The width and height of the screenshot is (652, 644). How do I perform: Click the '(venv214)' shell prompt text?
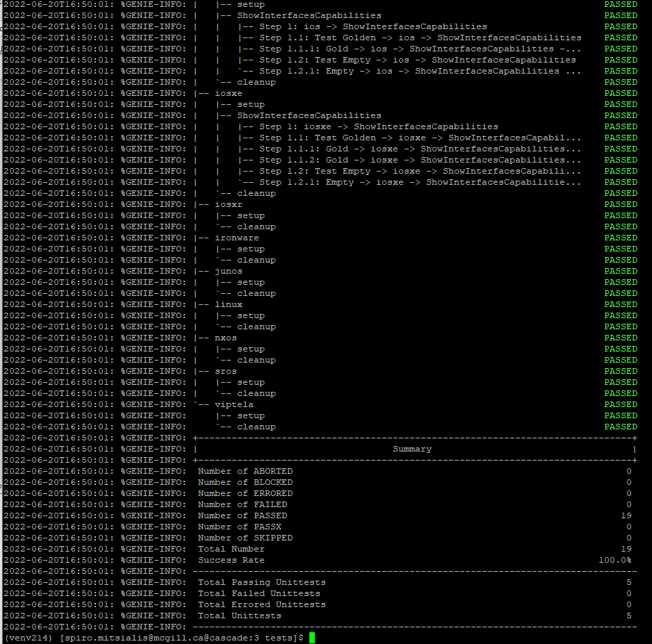point(28,638)
